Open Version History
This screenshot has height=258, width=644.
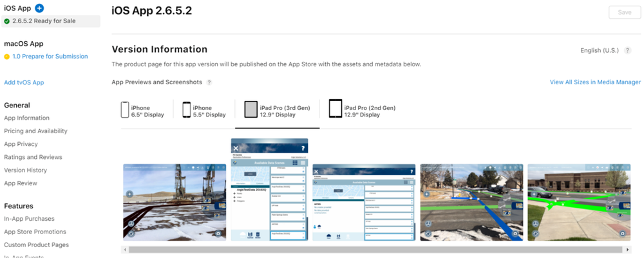point(26,170)
